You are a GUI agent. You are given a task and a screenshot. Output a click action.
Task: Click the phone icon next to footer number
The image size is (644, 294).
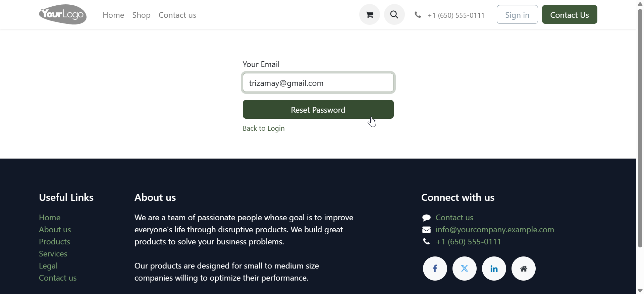[426, 241]
